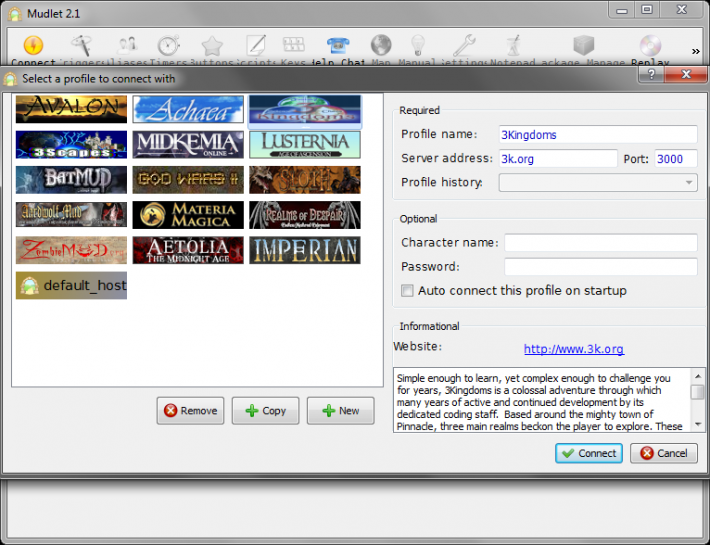710x545 pixels.
Task: Select the Imperian profile banner
Action: pos(305,250)
